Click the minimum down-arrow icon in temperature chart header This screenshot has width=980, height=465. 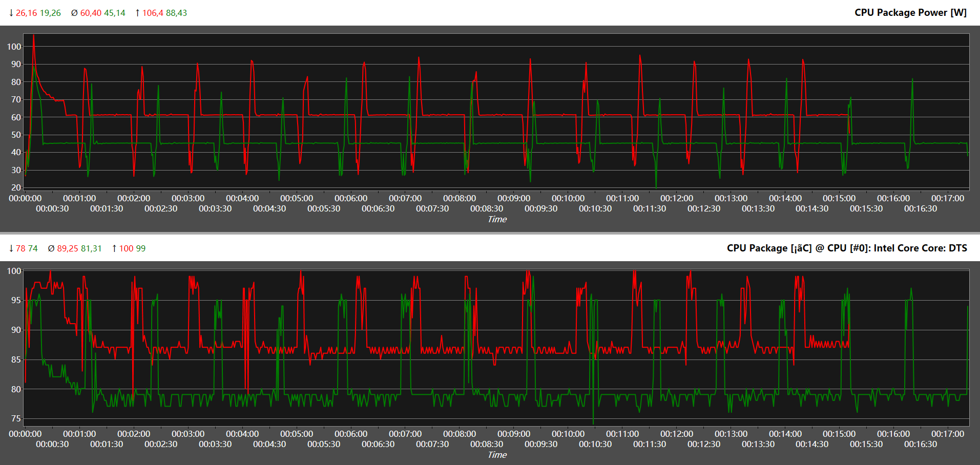click(x=11, y=248)
